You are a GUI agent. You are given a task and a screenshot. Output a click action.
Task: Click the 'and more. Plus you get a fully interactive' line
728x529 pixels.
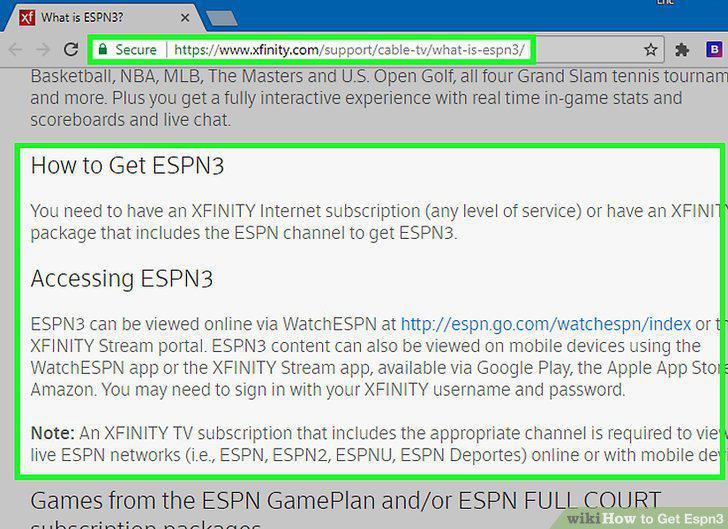pyautogui.click(x=356, y=98)
